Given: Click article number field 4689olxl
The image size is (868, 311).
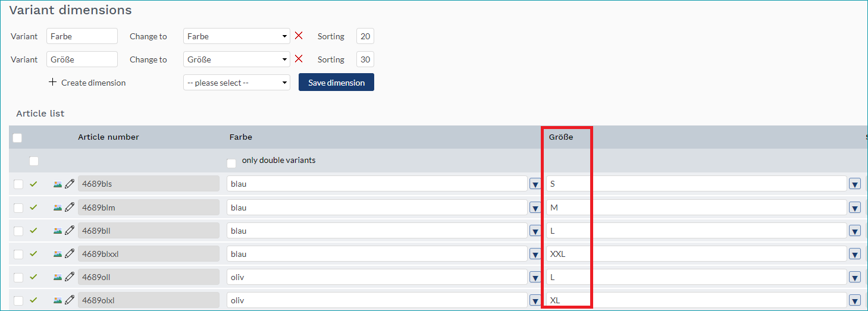Looking at the screenshot, I should click(149, 300).
